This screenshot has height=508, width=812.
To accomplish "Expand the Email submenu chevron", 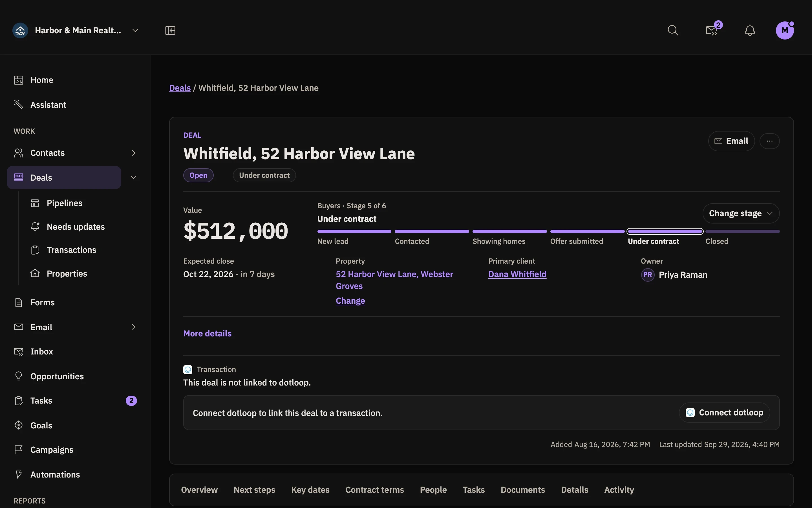I will [134, 327].
